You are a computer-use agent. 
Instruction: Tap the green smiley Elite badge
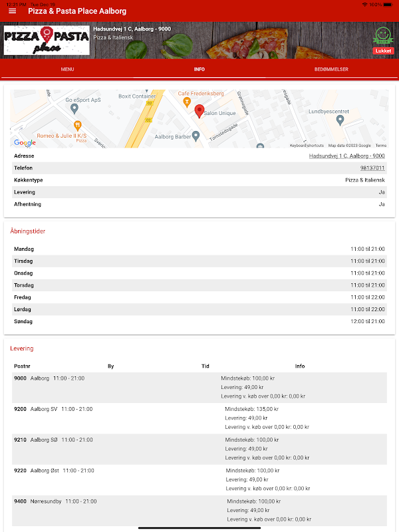click(x=383, y=35)
